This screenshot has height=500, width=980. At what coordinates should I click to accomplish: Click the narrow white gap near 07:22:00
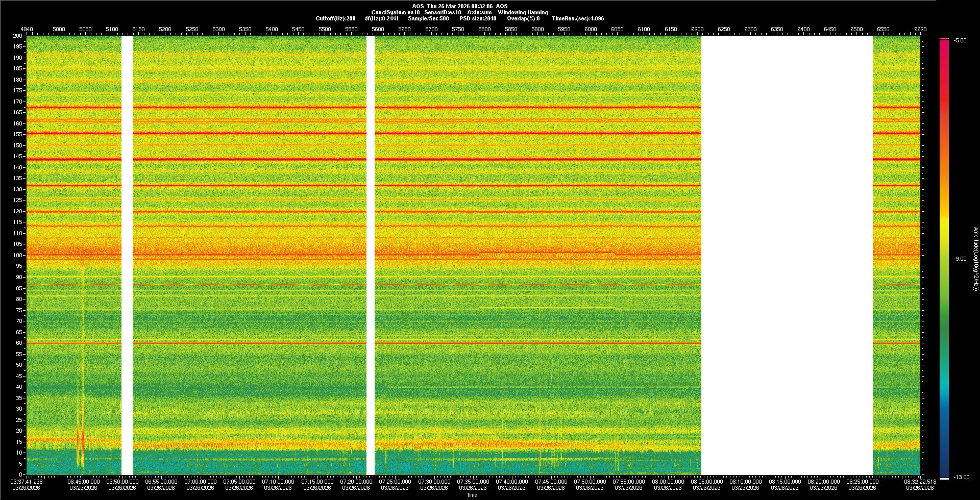pos(371,255)
